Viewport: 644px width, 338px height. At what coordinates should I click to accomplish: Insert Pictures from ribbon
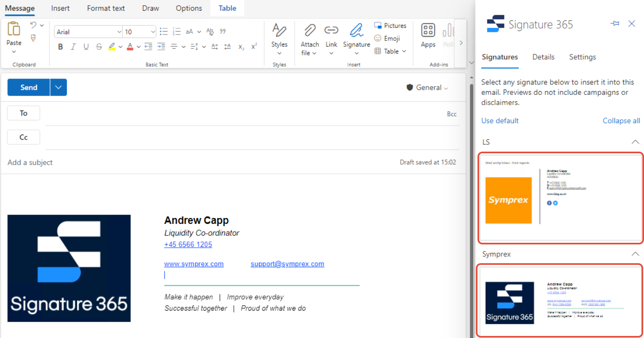(390, 25)
